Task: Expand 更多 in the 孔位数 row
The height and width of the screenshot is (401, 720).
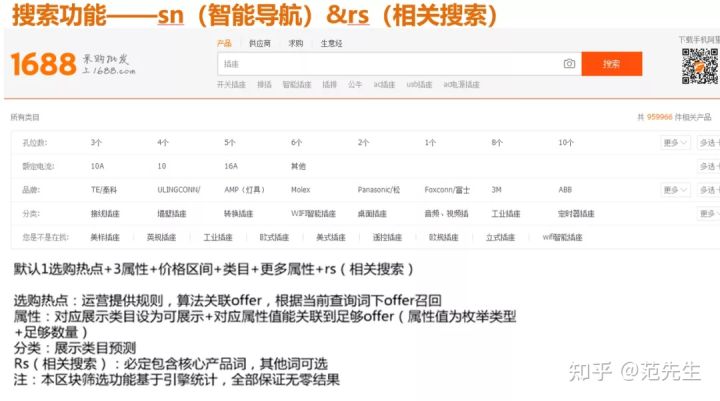Action: 675,142
